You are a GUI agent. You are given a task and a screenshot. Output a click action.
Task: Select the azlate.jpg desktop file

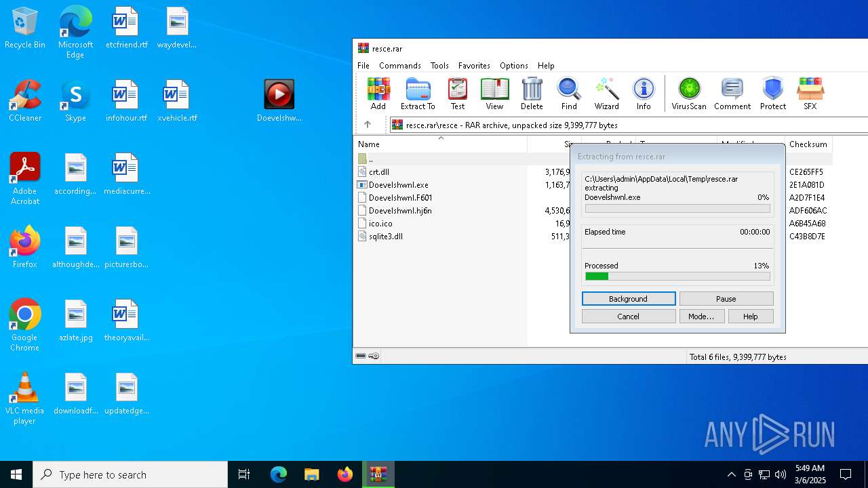[x=75, y=321]
